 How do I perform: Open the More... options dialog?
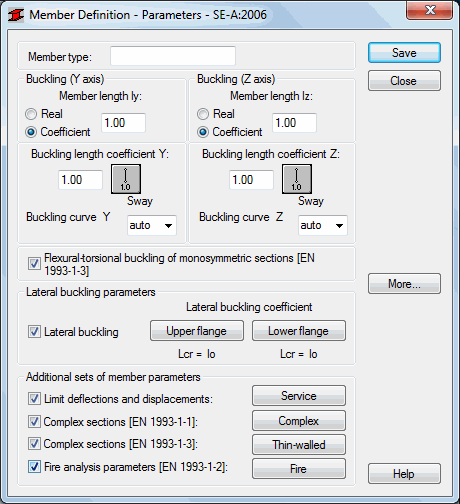pos(404,284)
